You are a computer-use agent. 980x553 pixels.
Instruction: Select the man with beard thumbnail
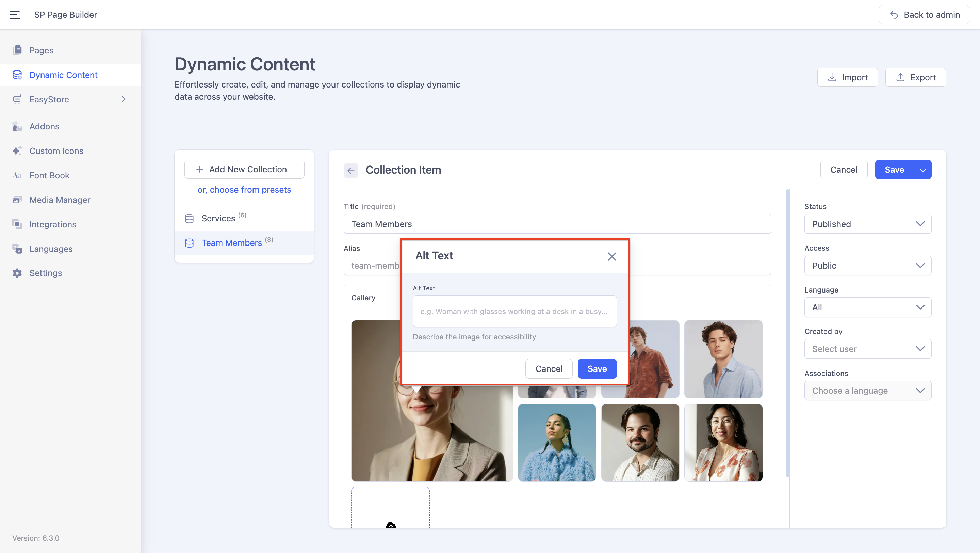[x=640, y=442]
